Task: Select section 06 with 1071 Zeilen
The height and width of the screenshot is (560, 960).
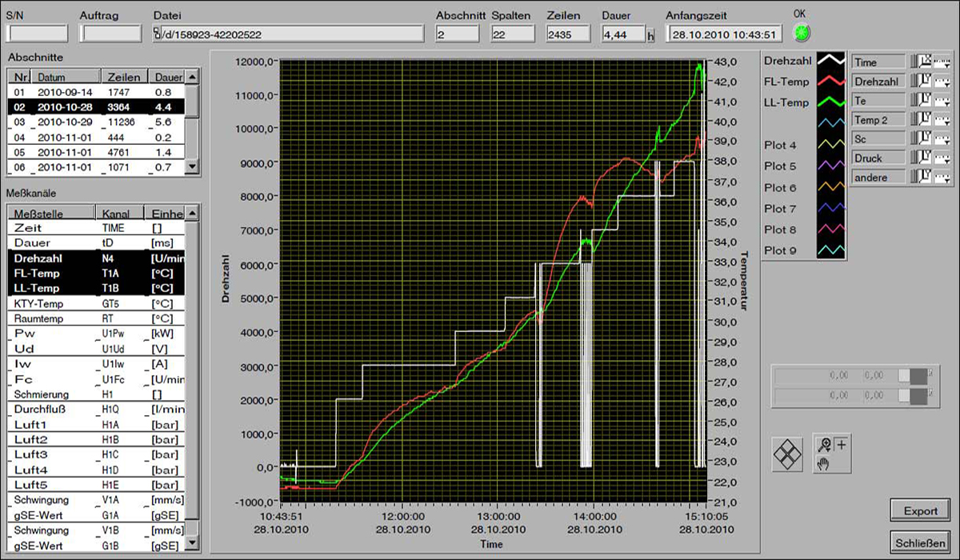Action: (x=96, y=167)
